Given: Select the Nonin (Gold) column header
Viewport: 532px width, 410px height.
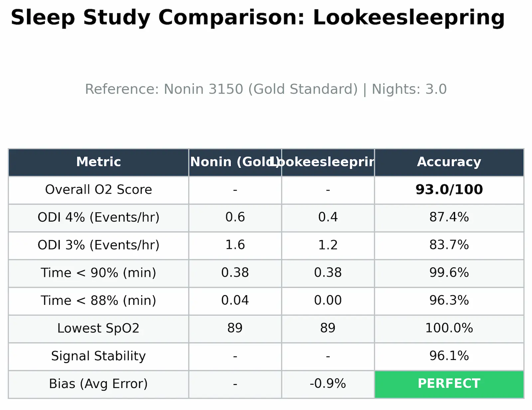Looking at the screenshot, I should (234, 162).
